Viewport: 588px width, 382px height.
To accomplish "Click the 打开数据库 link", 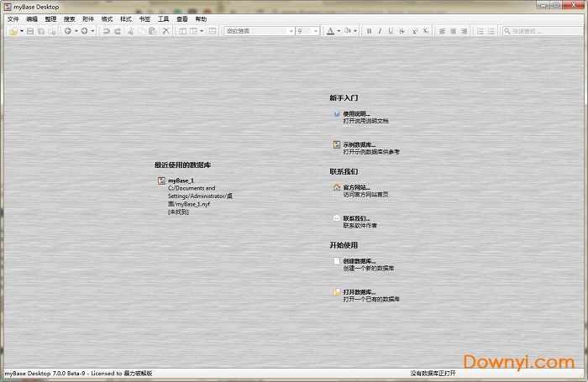I will click(x=360, y=292).
